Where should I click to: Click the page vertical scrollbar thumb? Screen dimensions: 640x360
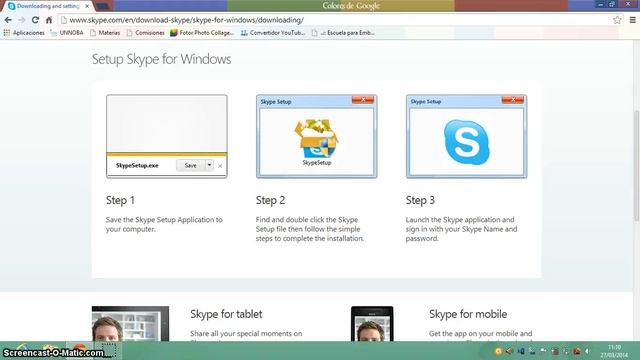636,165
